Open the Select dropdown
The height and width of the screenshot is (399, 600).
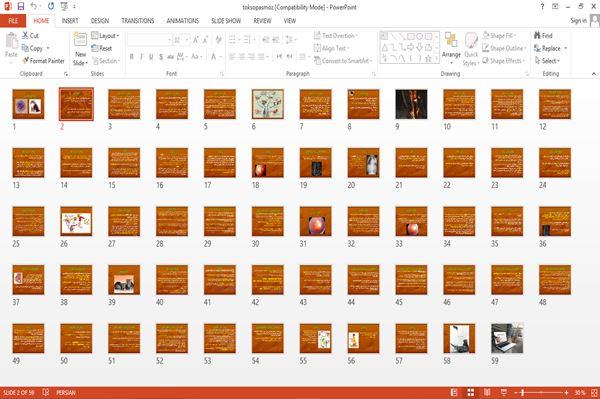click(547, 61)
